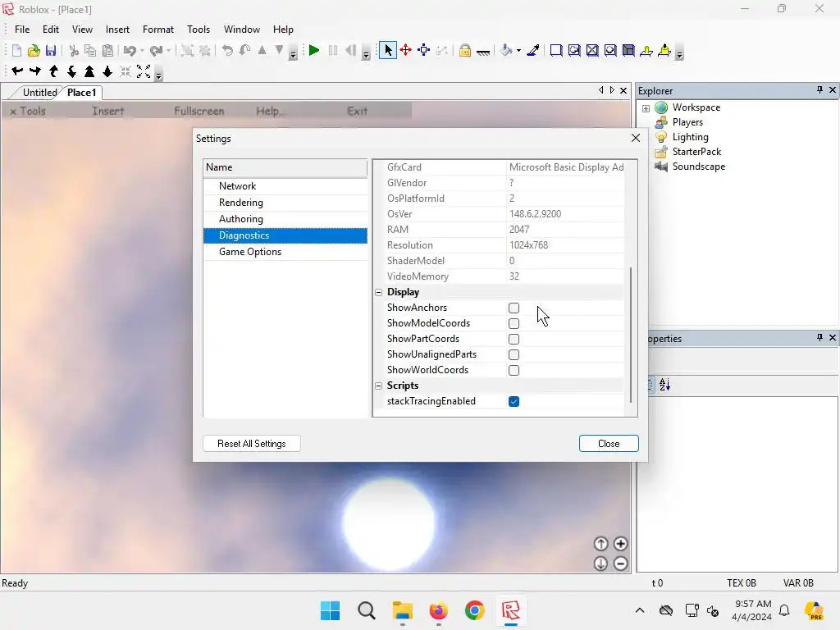Select StarterPack in the Explorer tree

(x=696, y=152)
